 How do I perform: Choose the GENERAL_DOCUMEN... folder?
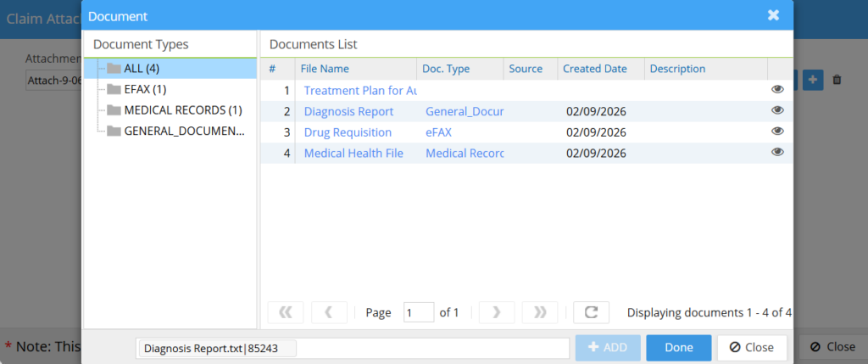(184, 132)
